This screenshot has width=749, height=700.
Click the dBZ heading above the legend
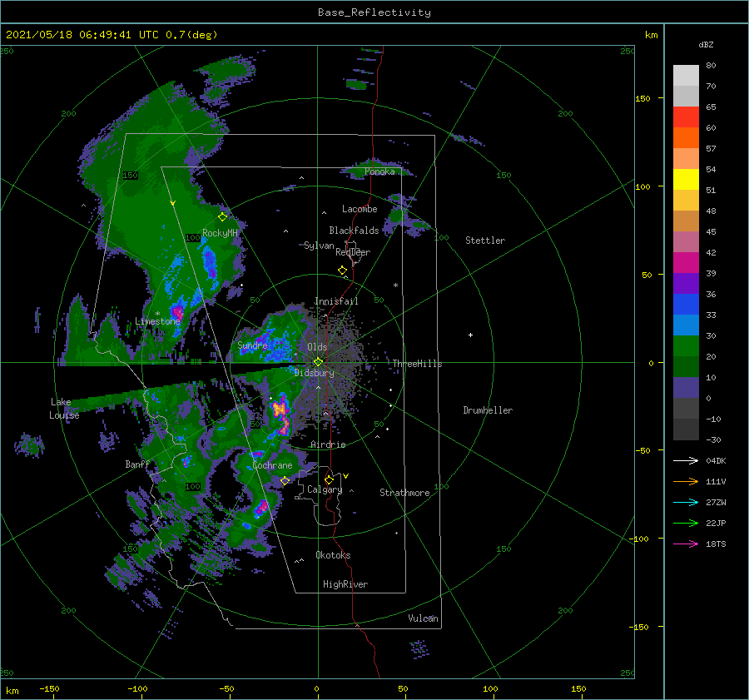click(706, 44)
